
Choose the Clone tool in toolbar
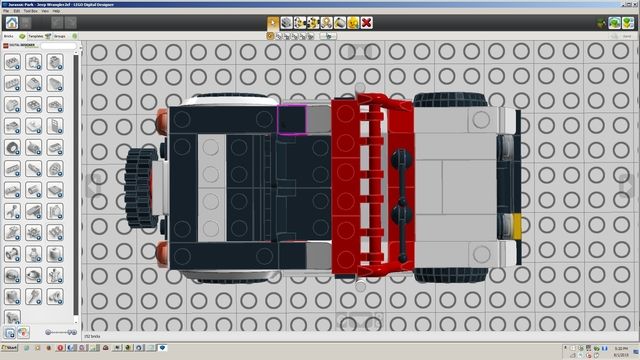point(286,23)
